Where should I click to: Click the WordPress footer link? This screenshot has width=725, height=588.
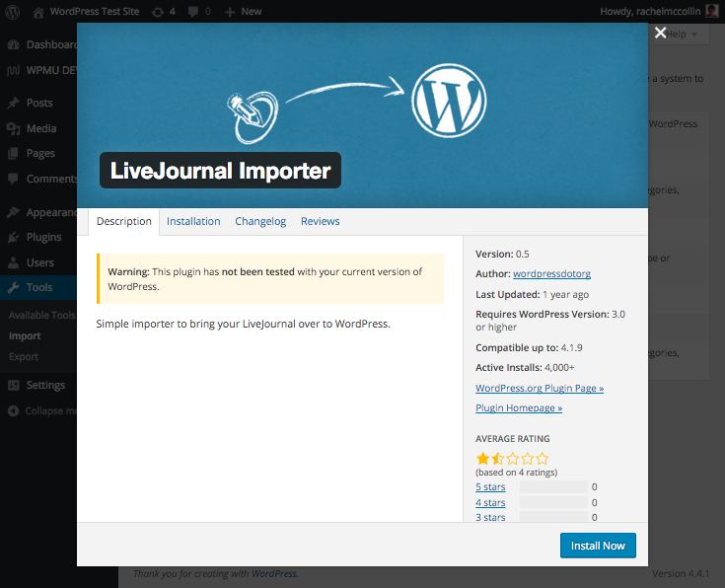[x=274, y=573]
